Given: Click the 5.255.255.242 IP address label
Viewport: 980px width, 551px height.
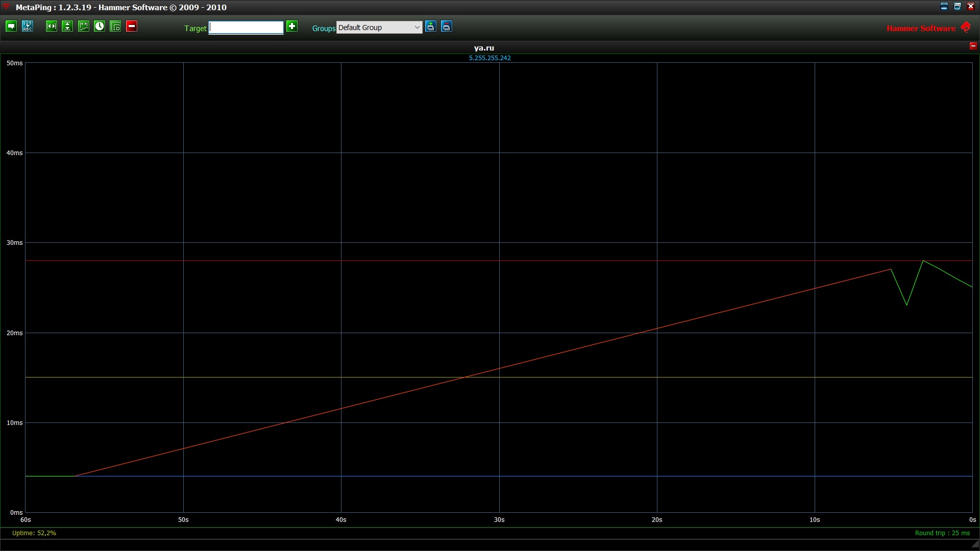Looking at the screenshot, I should point(489,58).
